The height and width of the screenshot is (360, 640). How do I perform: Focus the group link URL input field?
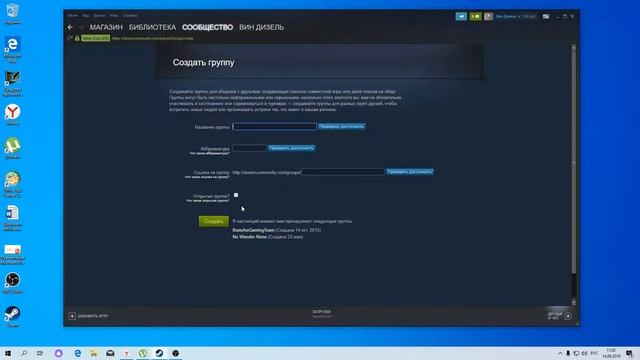343,172
